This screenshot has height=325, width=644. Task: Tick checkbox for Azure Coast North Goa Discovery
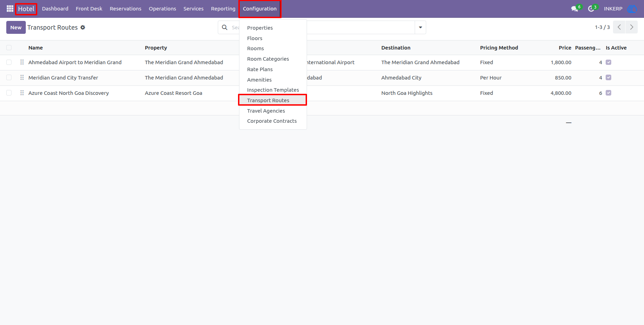coord(9,93)
